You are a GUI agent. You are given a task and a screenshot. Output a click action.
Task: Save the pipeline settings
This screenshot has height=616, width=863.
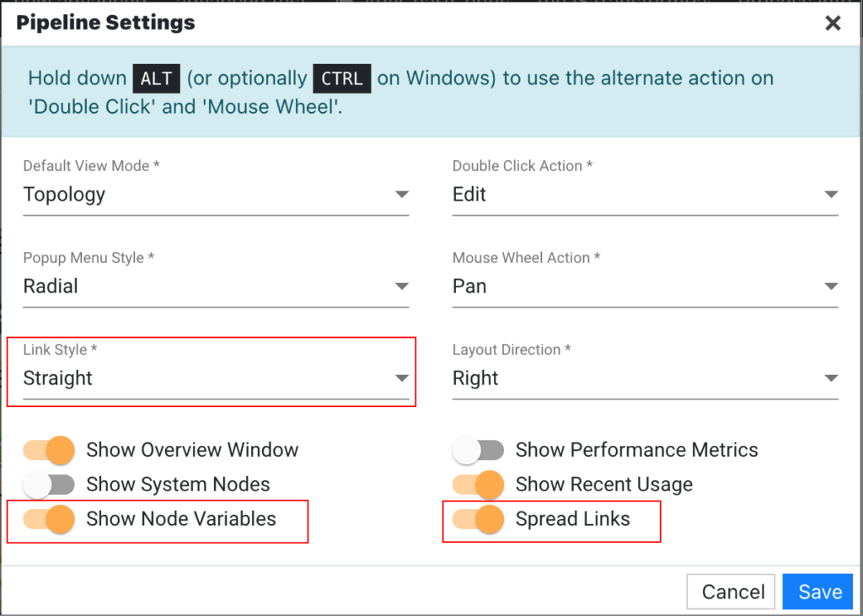pyautogui.click(x=818, y=592)
